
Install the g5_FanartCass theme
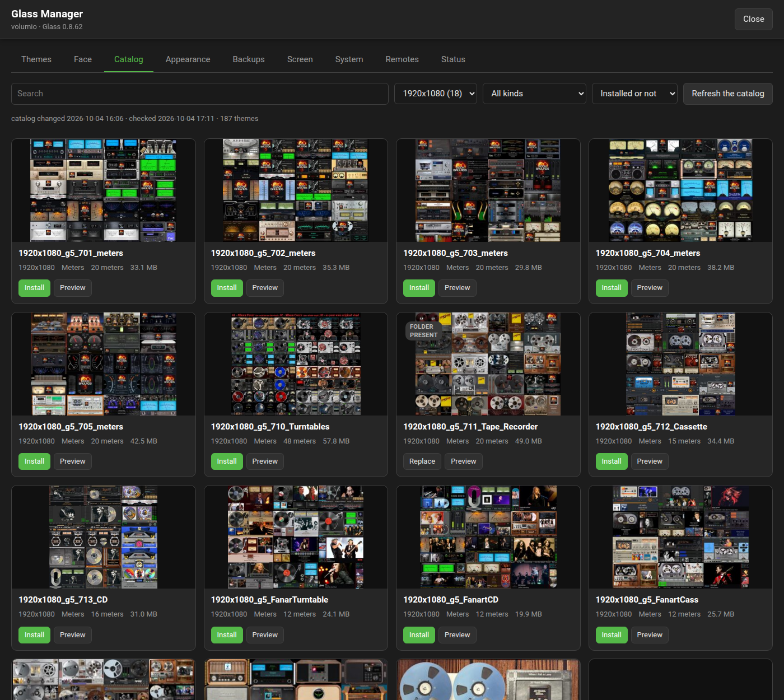click(x=612, y=635)
